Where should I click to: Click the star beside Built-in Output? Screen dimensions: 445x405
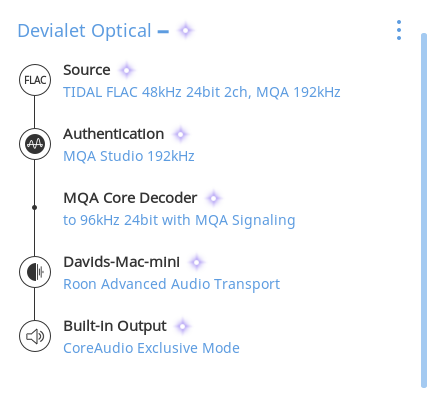coord(182,326)
